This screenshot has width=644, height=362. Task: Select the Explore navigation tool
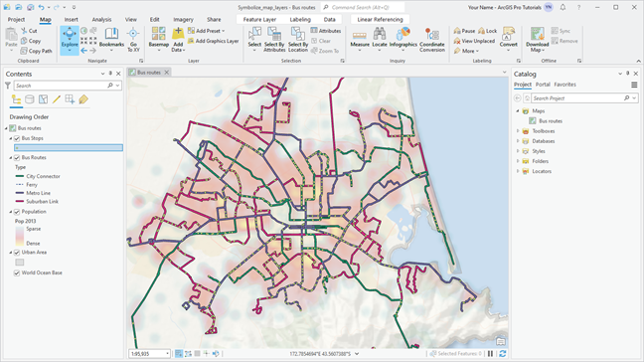point(70,40)
